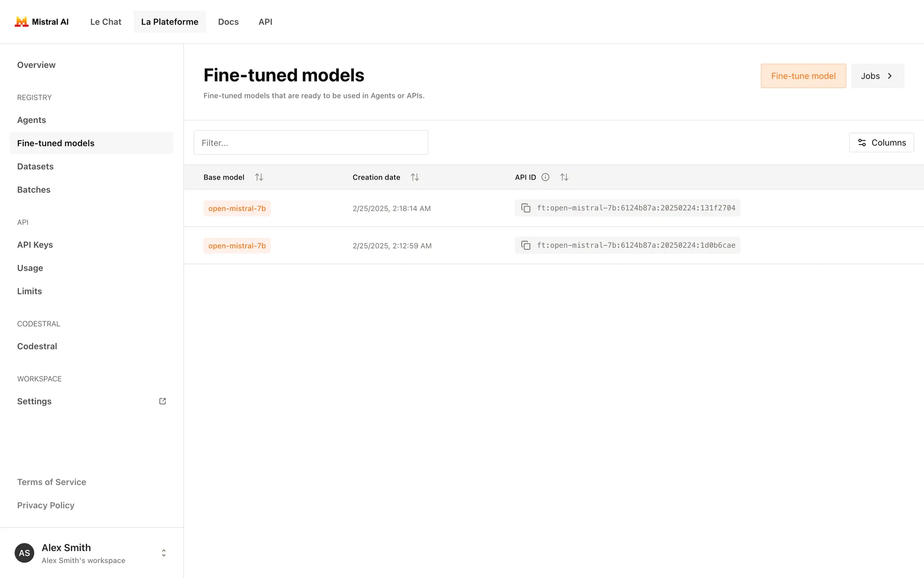Viewport: 924px width, 578px height.
Task: Open Jobs page via chevron button
Action: [x=877, y=76]
